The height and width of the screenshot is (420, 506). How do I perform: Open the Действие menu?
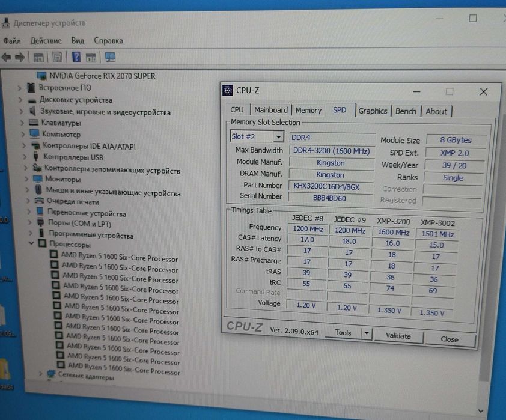pyautogui.click(x=46, y=41)
